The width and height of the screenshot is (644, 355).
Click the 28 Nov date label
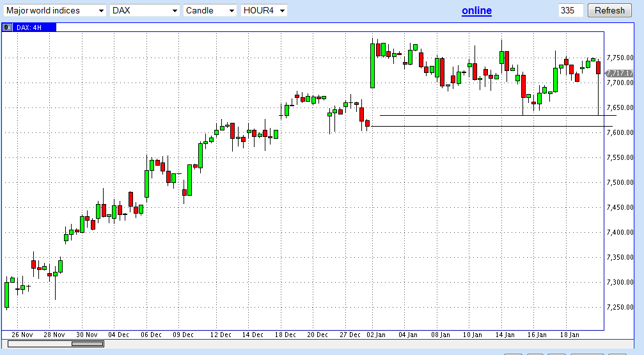54,335
